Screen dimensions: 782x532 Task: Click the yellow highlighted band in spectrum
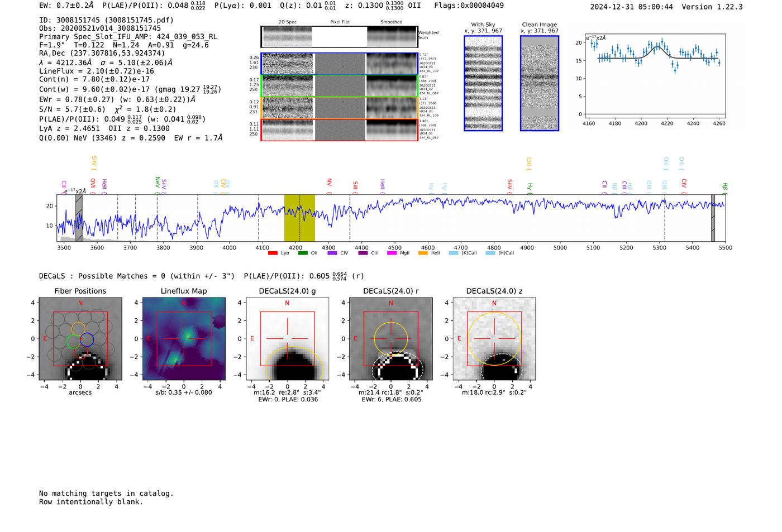(299, 218)
